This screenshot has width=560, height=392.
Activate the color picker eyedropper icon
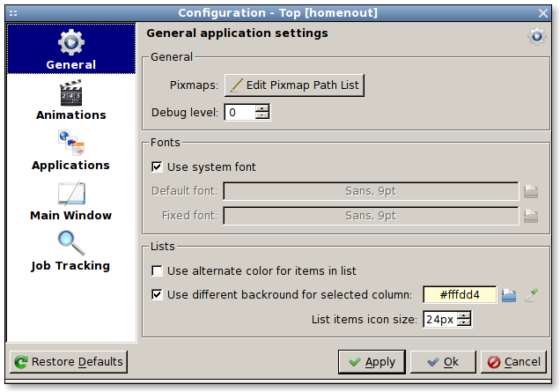[531, 295]
